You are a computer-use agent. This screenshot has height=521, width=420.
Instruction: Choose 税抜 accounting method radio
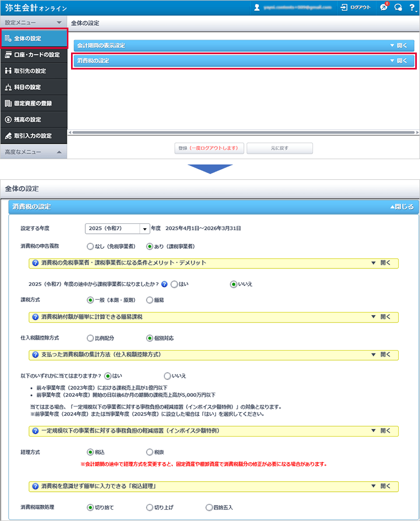tap(150, 452)
